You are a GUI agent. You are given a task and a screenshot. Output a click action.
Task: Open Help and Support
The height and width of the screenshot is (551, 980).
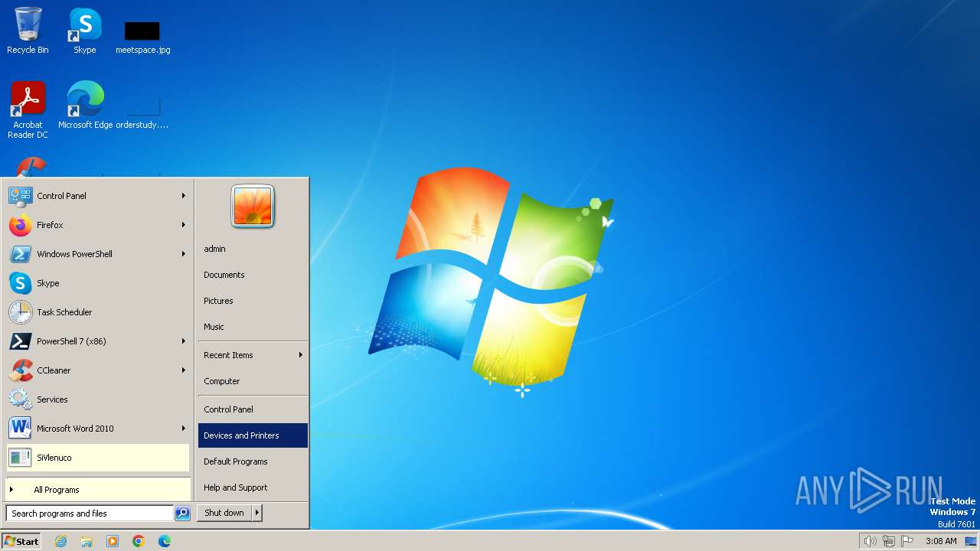tap(253, 487)
